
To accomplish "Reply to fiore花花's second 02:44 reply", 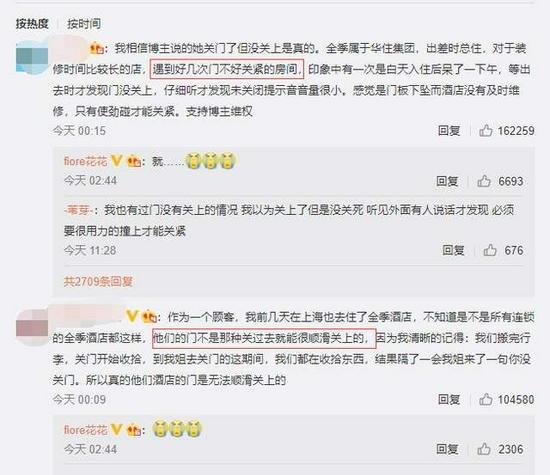I will click(x=447, y=449).
